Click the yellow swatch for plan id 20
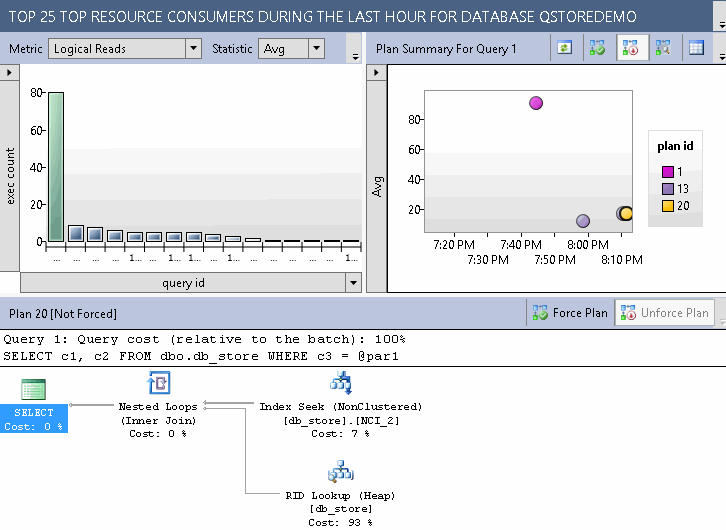Viewport: 726px width, 530px height. 667,206
